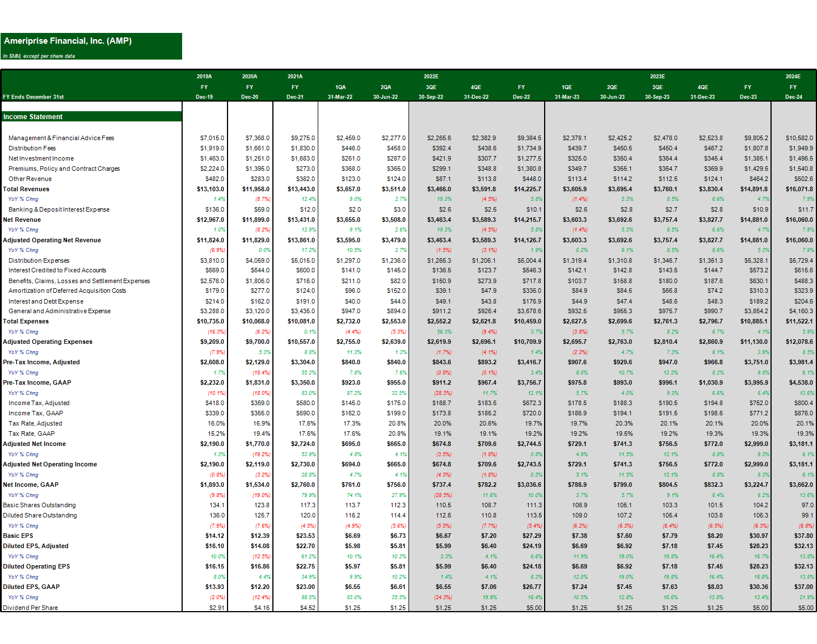Select the Adjusted Operating Net Revenue label

(53, 240)
